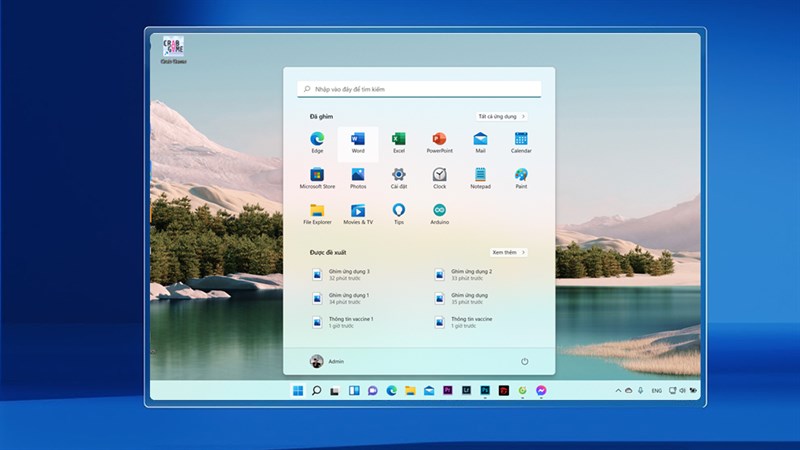The image size is (800, 450).
Task: Switch the ENG input language indicator
Action: point(656,390)
